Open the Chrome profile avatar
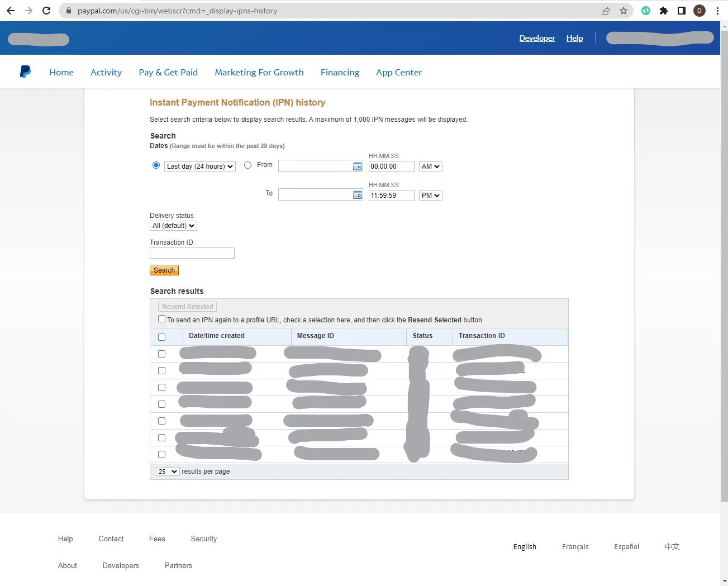Screen dimensions: 728x586 pyautogui.click(x=700, y=11)
